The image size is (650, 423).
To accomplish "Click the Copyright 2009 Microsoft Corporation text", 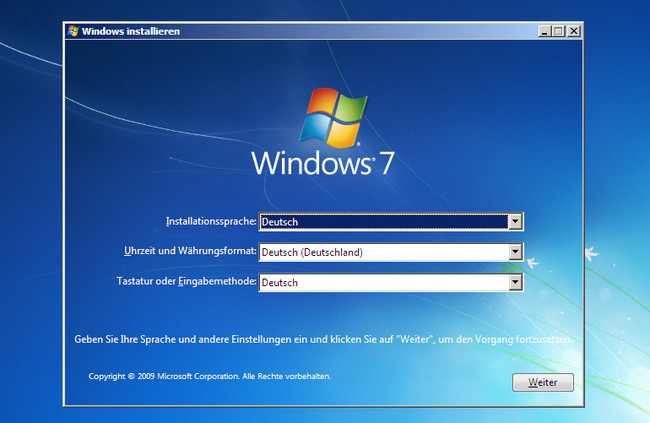I will [209, 376].
